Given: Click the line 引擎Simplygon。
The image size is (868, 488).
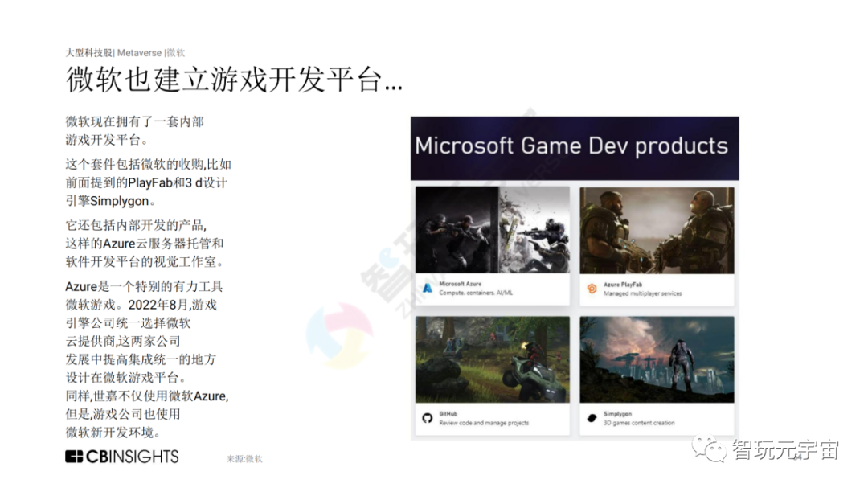Looking at the screenshot, I should pos(110,201).
